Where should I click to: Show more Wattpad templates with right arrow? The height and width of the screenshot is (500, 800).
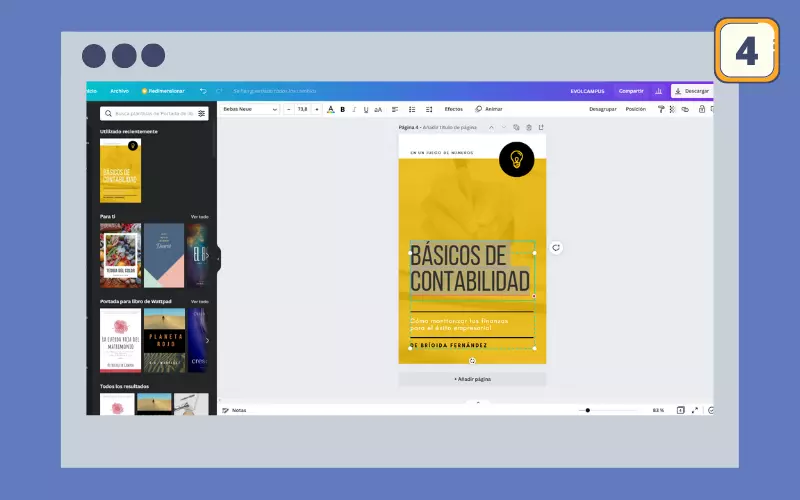(x=207, y=340)
